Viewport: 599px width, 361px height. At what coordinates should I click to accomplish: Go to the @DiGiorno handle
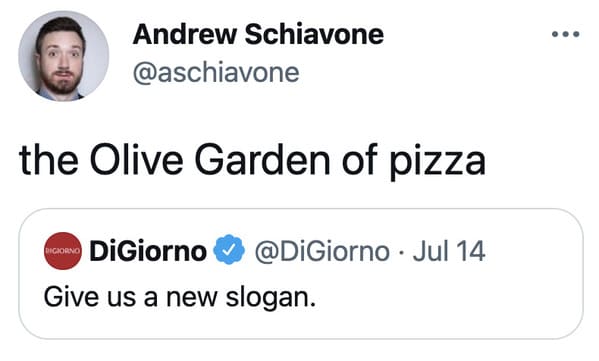(x=322, y=251)
